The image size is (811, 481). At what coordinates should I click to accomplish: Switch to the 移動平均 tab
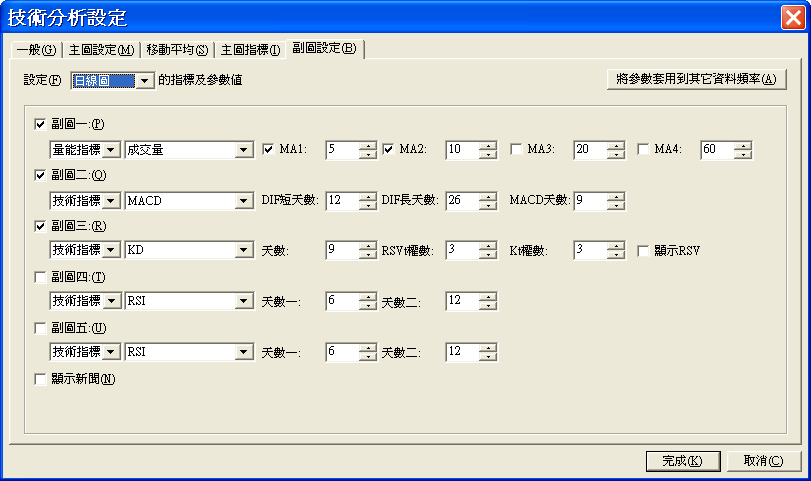[x=177, y=50]
